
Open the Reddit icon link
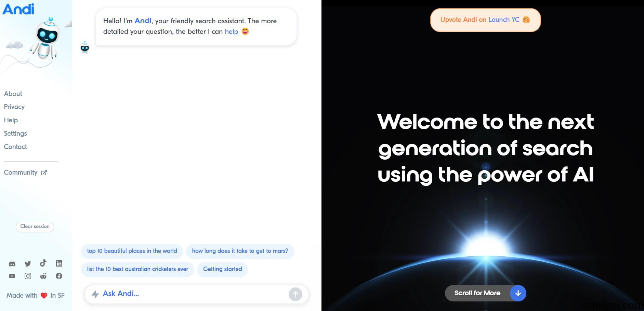(x=43, y=276)
